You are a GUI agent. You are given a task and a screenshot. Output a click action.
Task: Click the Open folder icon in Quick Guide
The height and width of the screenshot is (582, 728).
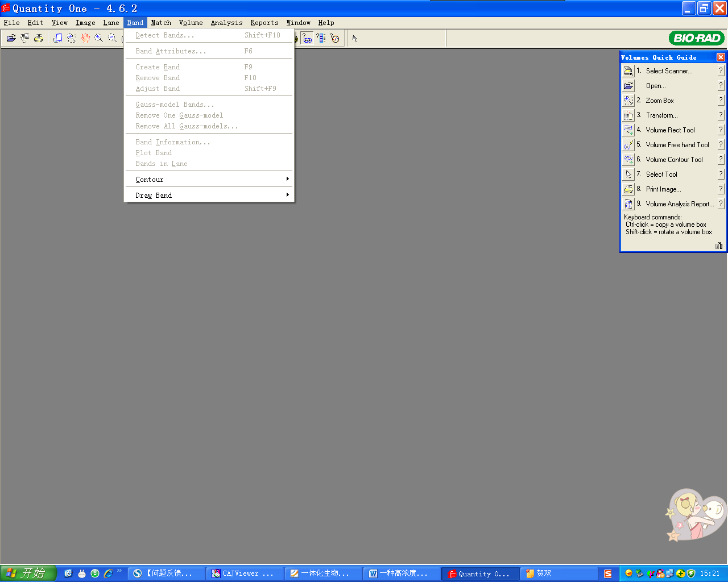pos(628,86)
